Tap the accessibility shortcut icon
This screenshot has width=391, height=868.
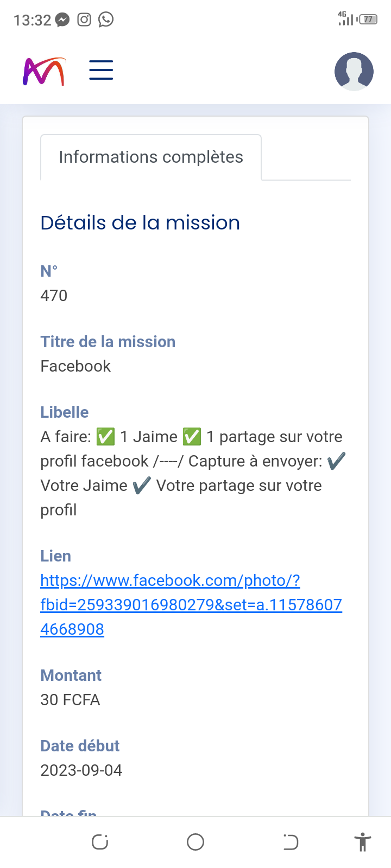(362, 842)
